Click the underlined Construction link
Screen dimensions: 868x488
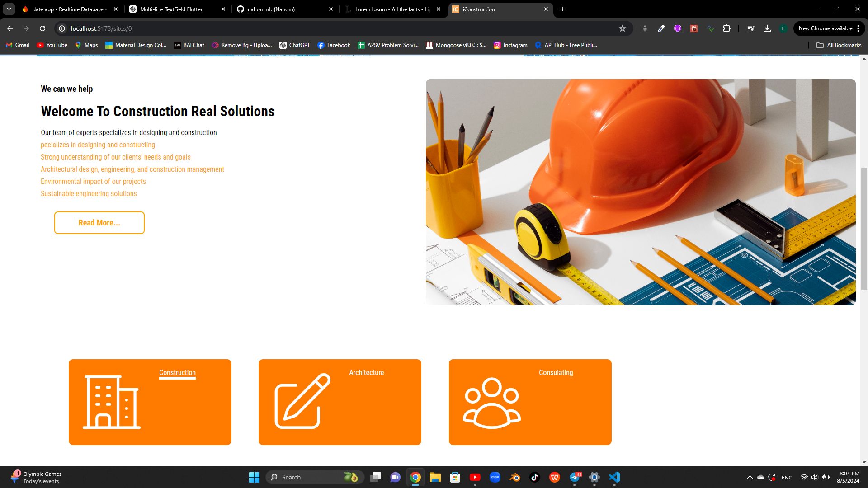pos(177,372)
